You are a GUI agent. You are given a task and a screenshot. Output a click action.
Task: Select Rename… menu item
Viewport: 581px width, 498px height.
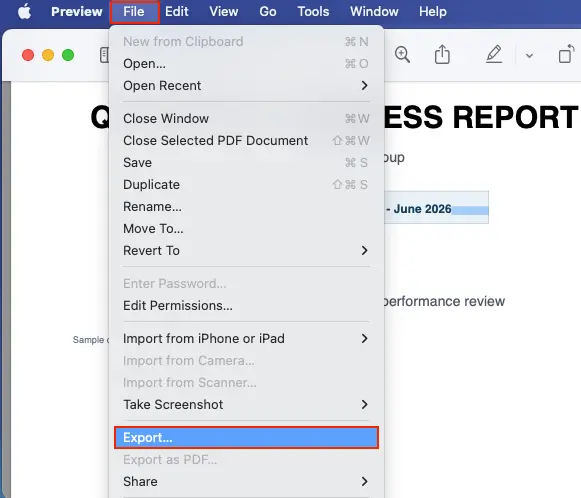[x=246, y=206]
